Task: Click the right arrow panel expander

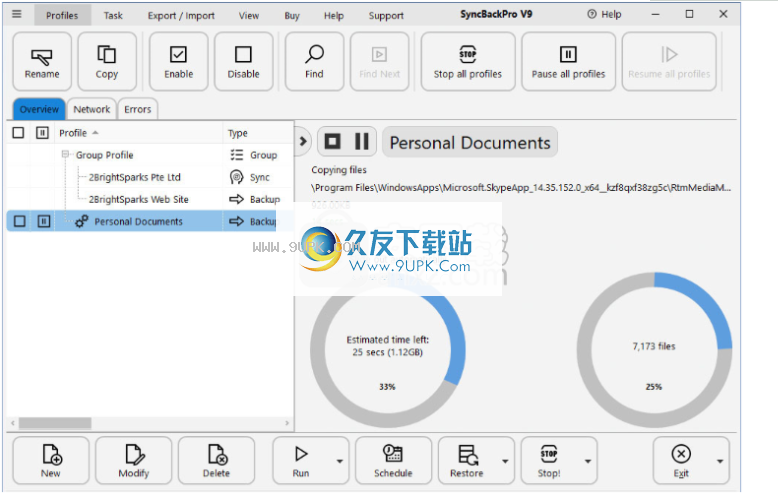Action: (x=303, y=142)
